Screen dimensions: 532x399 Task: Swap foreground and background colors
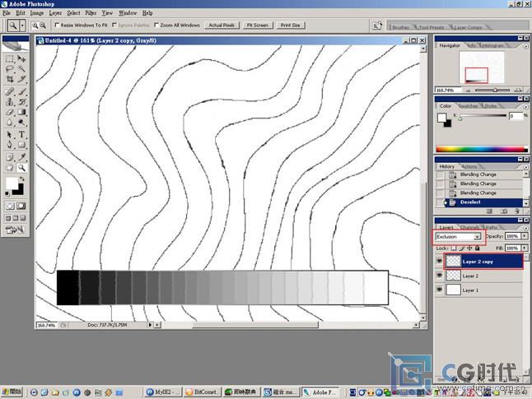(22, 179)
